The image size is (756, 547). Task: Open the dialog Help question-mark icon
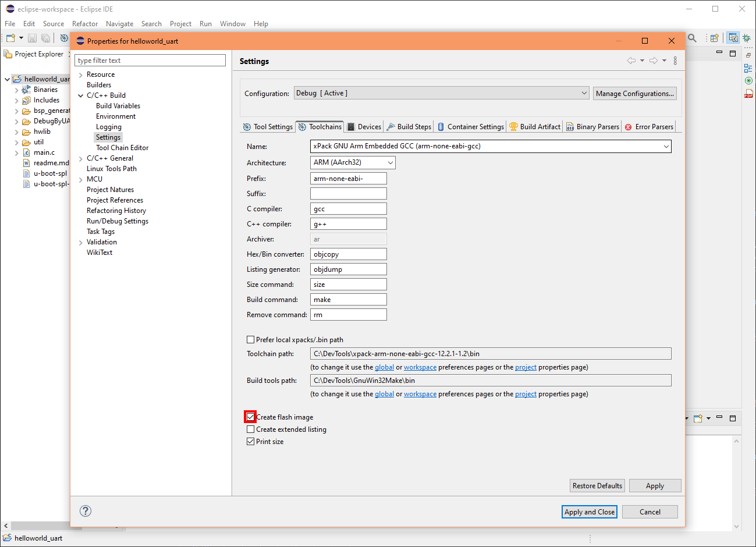click(x=86, y=511)
